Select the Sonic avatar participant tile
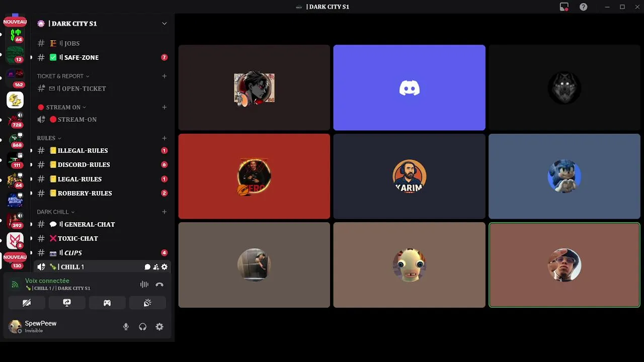The height and width of the screenshot is (362, 644). tap(564, 176)
